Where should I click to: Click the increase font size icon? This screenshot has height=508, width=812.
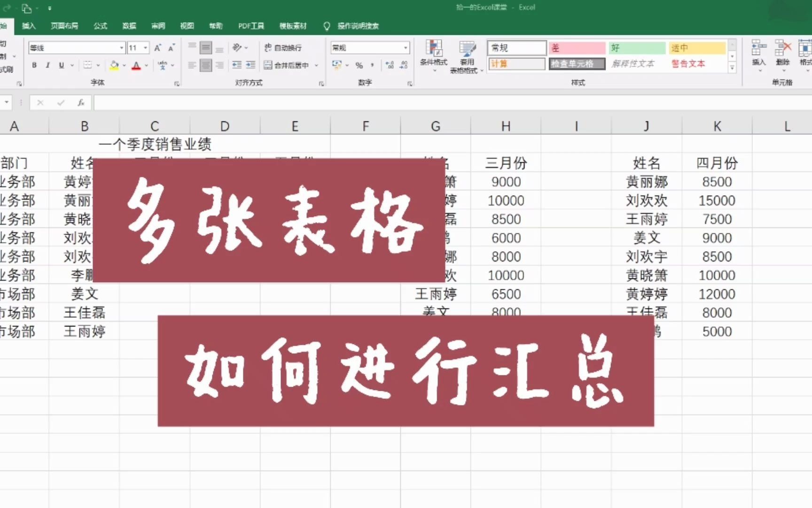158,48
